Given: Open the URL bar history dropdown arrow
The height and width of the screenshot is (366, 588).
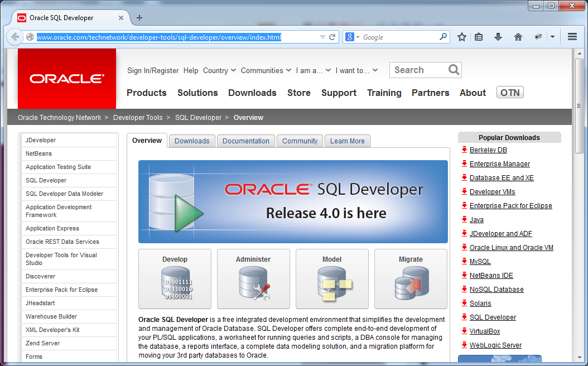Looking at the screenshot, I should 322,37.
